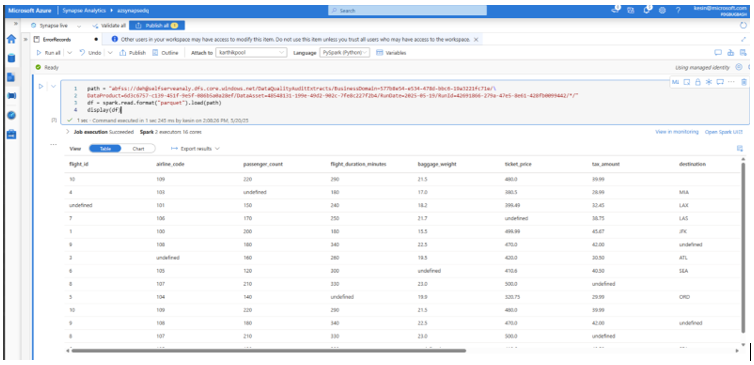This screenshot has width=754, height=365.
Task: Open the Home hub in sidebar
Action: pos(12,39)
